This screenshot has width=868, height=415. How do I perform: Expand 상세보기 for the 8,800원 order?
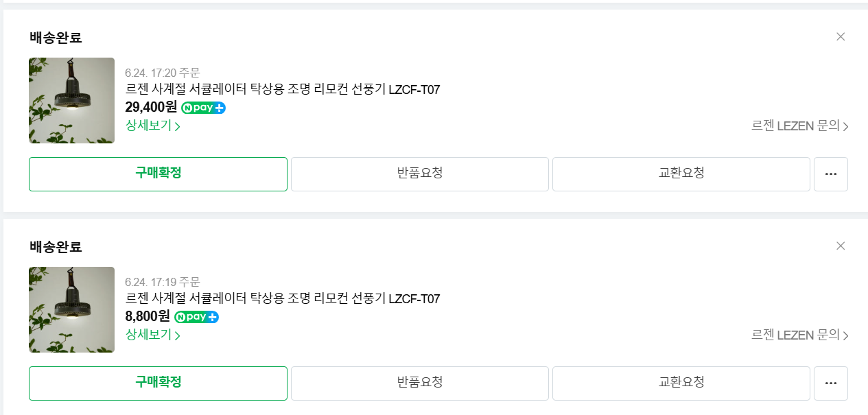(152, 335)
